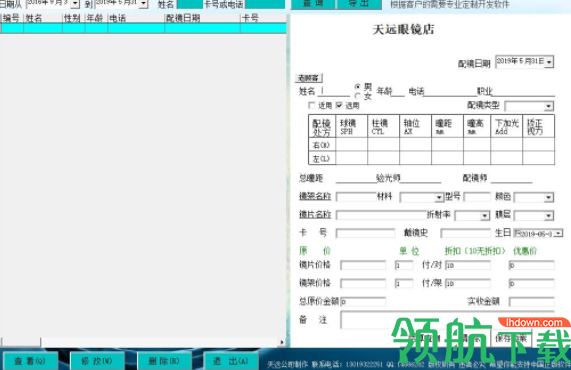Image resolution: width=571 pixels, height=370 pixels.
Task: Click the 总原价金额 field
Action: (363, 302)
